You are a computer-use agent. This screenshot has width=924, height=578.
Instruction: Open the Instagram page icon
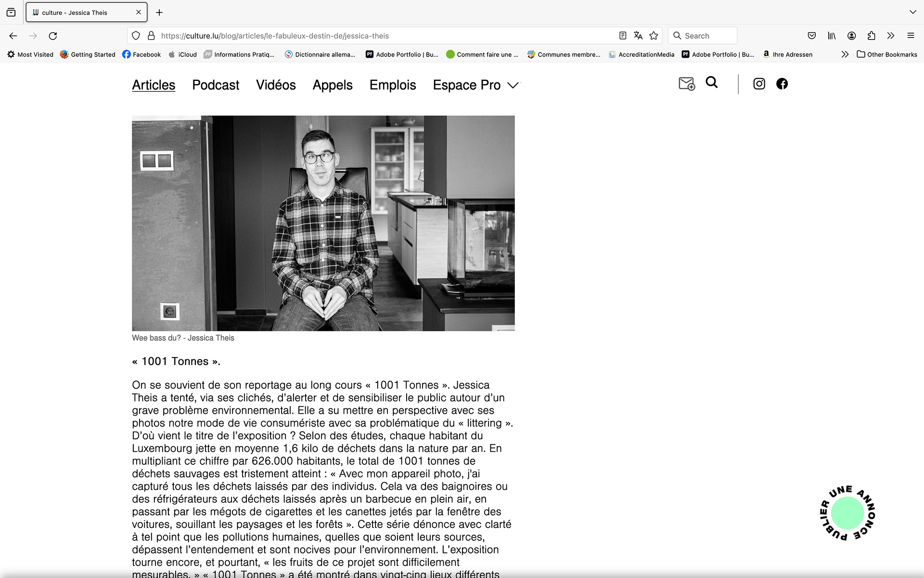click(x=759, y=84)
